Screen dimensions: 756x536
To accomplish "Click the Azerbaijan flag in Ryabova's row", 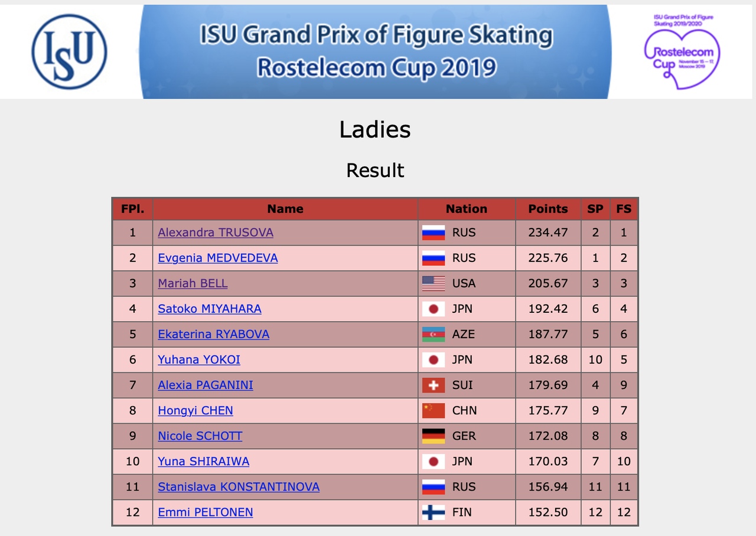I will coord(434,334).
